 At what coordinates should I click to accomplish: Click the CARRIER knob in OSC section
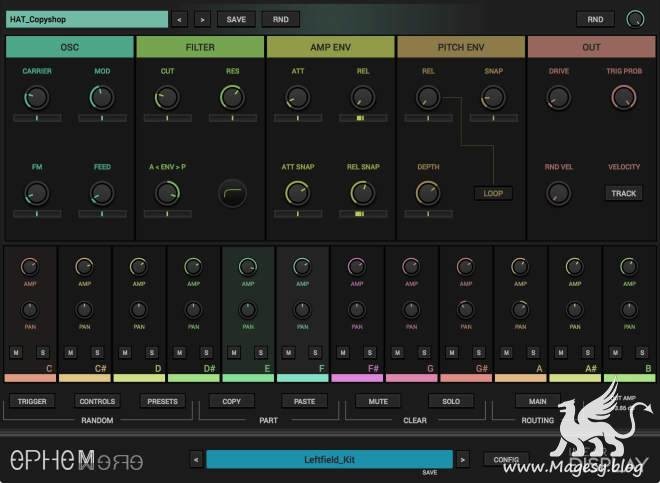37,97
